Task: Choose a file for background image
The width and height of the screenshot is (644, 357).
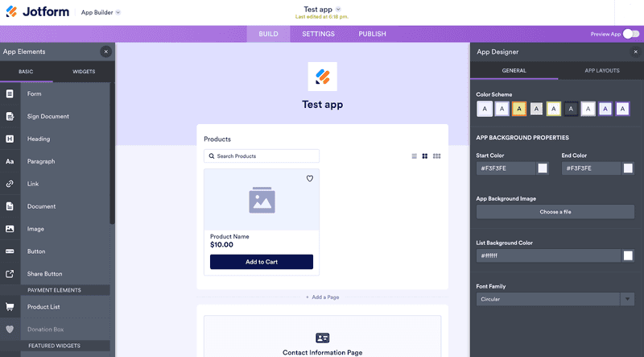Action: pos(555,212)
